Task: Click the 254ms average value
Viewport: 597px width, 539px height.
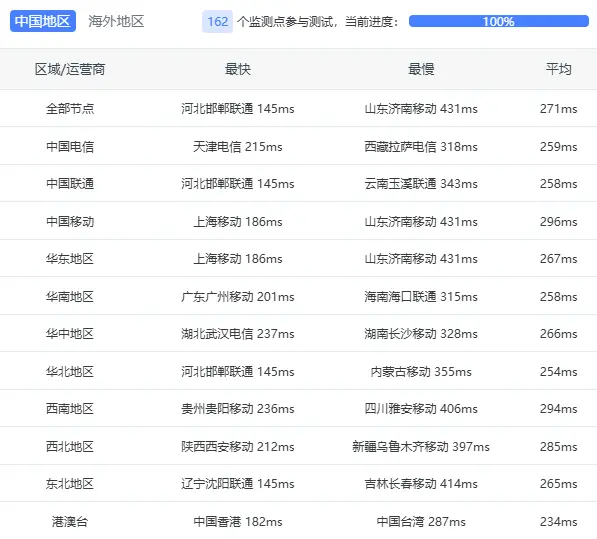Action: point(559,372)
